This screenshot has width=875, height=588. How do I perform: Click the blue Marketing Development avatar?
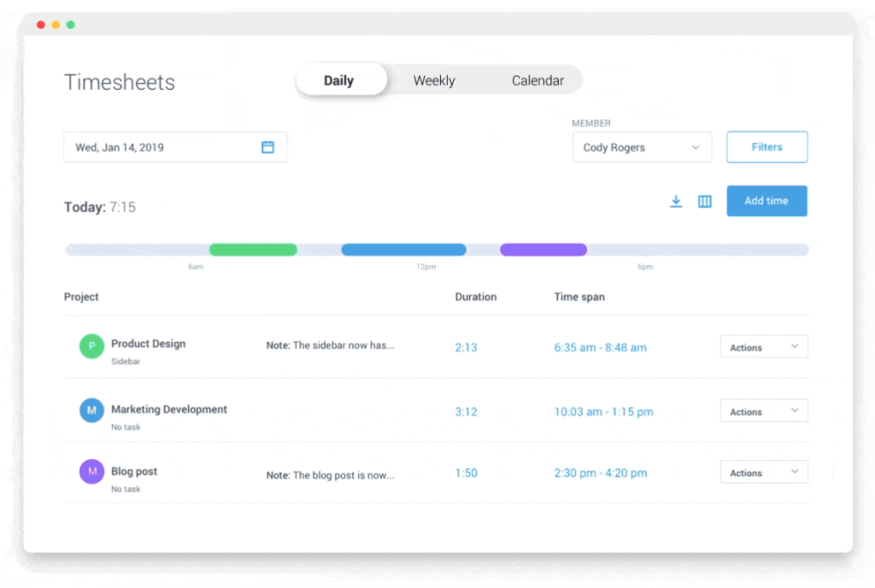(x=91, y=410)
